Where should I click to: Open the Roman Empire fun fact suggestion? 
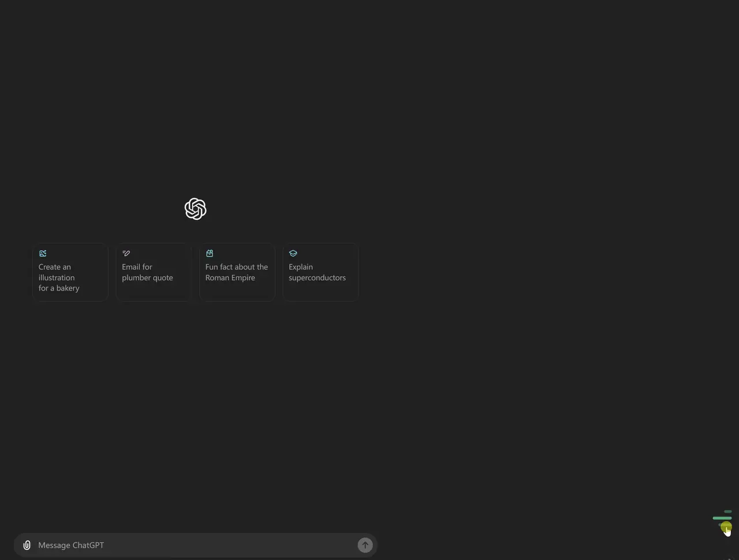(x=237, y=272)
